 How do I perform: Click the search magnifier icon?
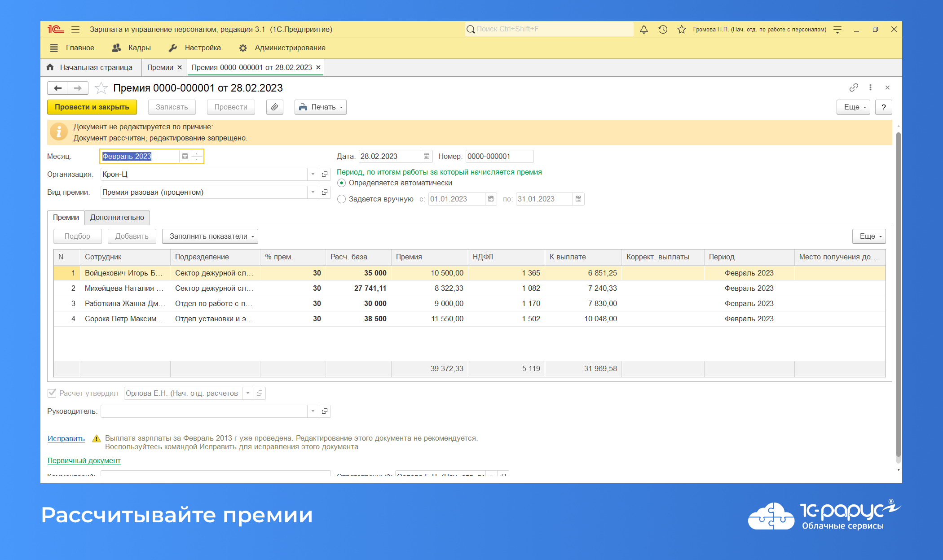(470, 29)
